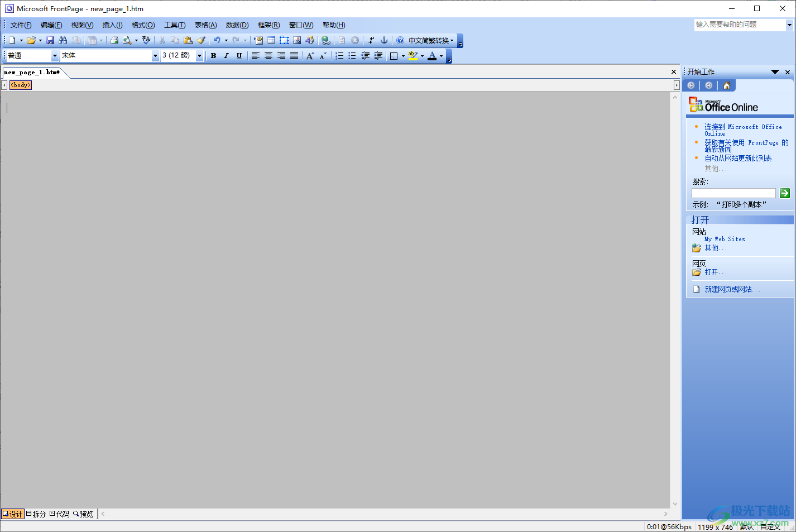Open the My Web Sites link
This screenshot has height=532, width=796.
[x=725, y=239]
